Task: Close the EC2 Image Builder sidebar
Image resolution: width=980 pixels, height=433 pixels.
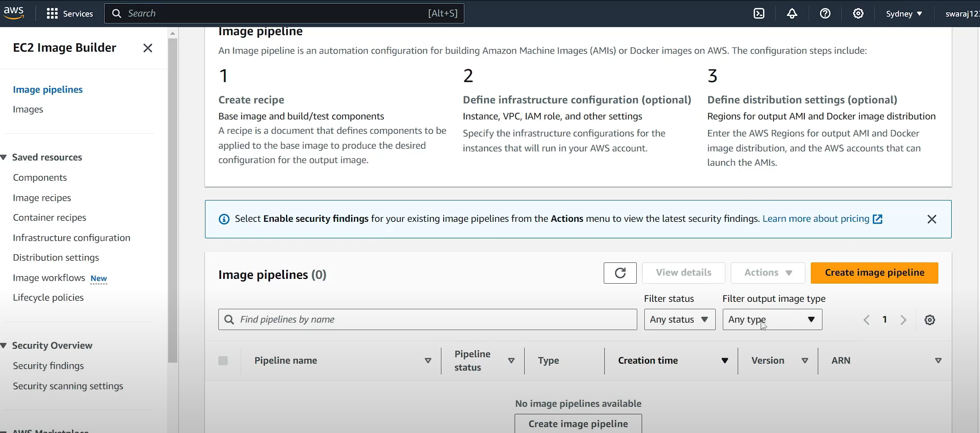Action: [x=148, y=48]
